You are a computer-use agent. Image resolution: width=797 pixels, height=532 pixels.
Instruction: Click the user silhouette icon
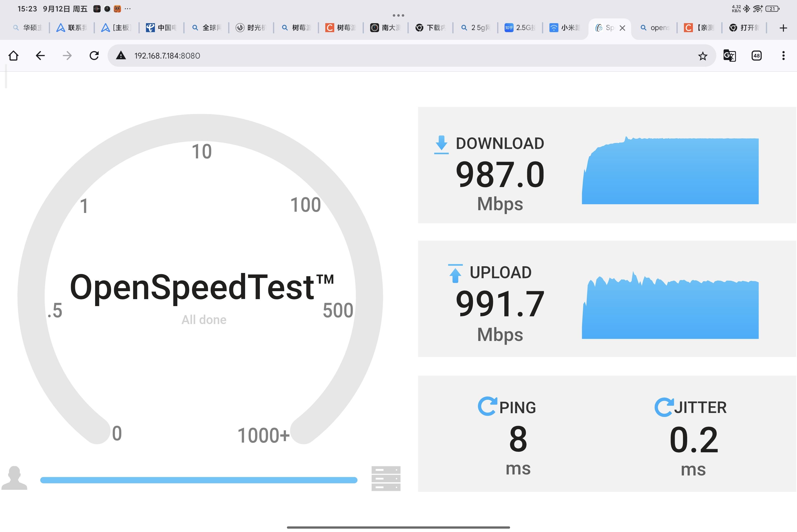(14, 478)
